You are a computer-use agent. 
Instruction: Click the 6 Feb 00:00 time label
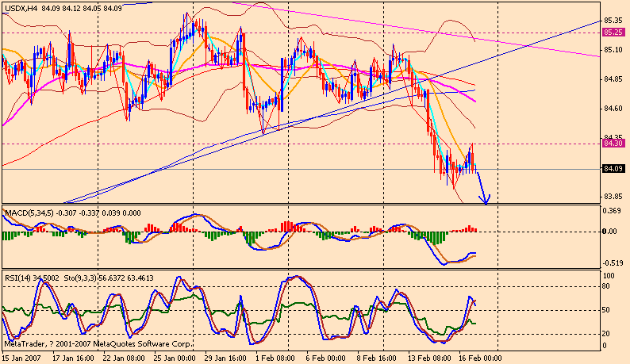(x=326, y=358)
